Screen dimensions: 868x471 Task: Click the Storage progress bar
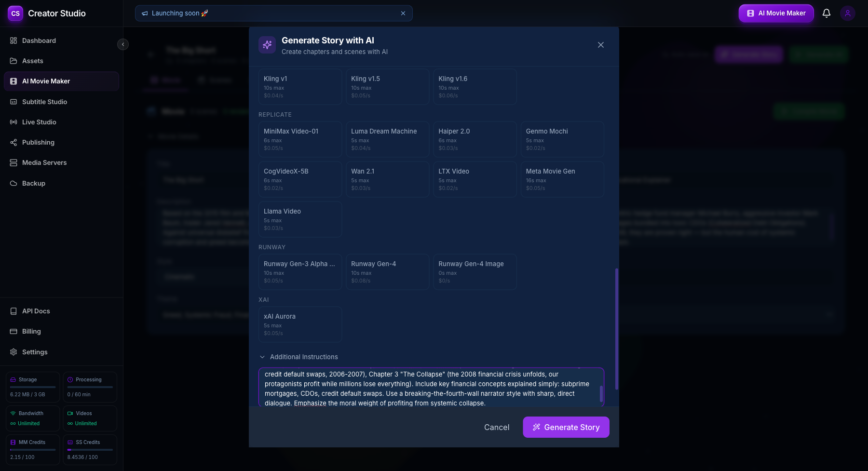click(x=33, y=387)
